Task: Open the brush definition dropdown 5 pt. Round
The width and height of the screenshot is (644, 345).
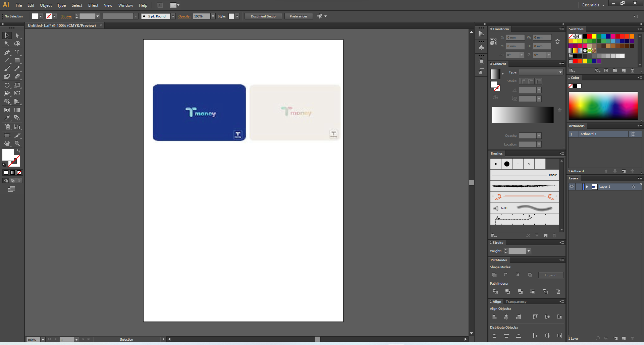Action: point(173,16)
